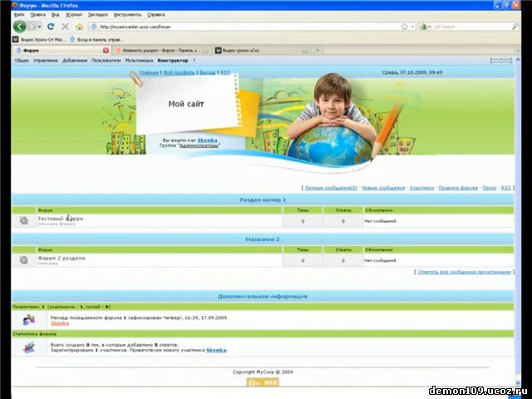Open the 'Раздел номер 1' section heading
The height and width of the screenshot is (399, 532).
click(263, 199)
